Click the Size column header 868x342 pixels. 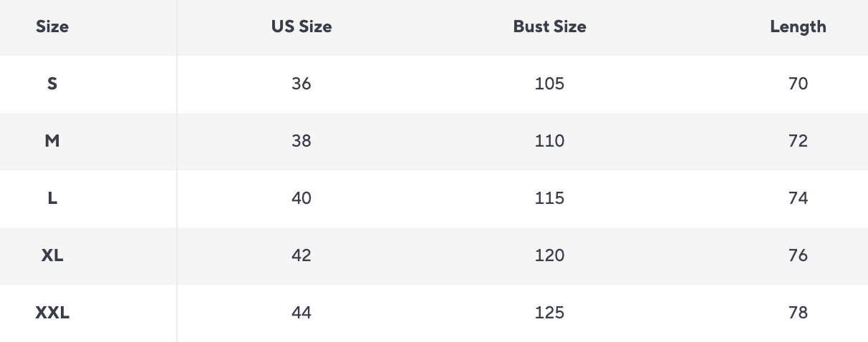coord(52,27)
